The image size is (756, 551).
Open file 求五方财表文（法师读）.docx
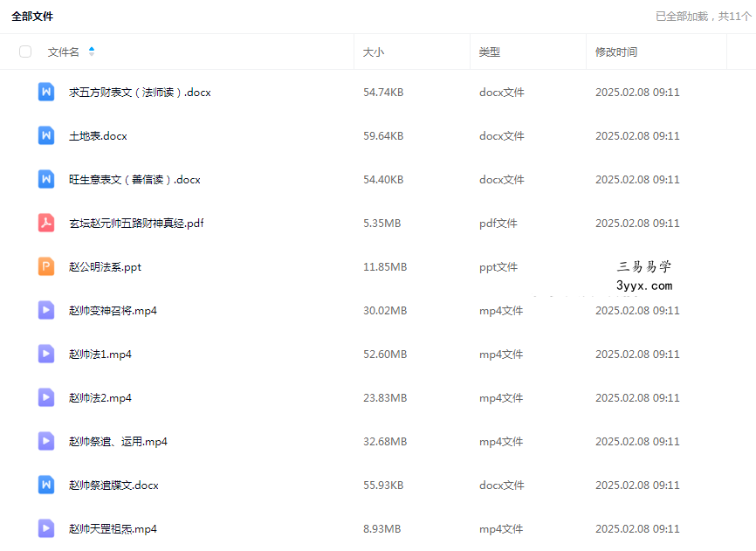140,92
